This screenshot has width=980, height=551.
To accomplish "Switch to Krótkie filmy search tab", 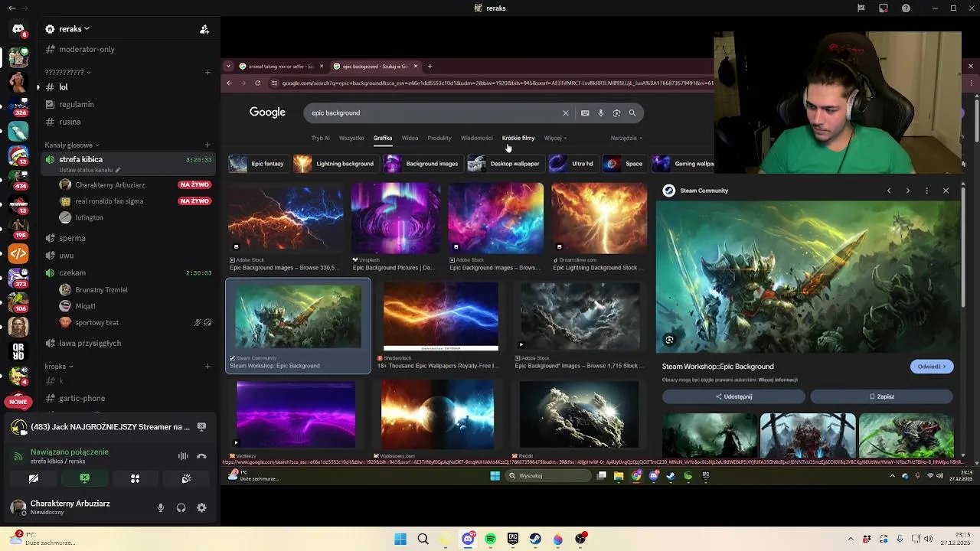I will pos(518,138).
